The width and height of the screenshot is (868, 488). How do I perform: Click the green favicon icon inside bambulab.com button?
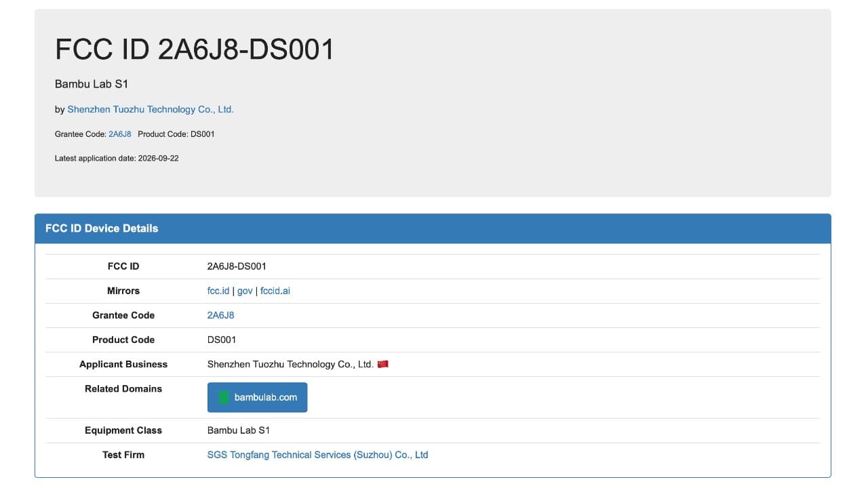(224, 397)
